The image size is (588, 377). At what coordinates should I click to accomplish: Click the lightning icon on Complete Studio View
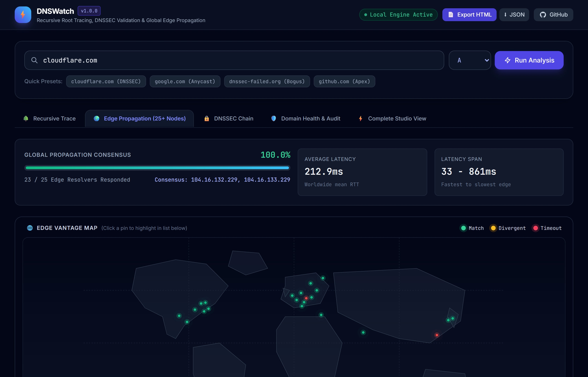pyautogui.click(x=361, y=118)
